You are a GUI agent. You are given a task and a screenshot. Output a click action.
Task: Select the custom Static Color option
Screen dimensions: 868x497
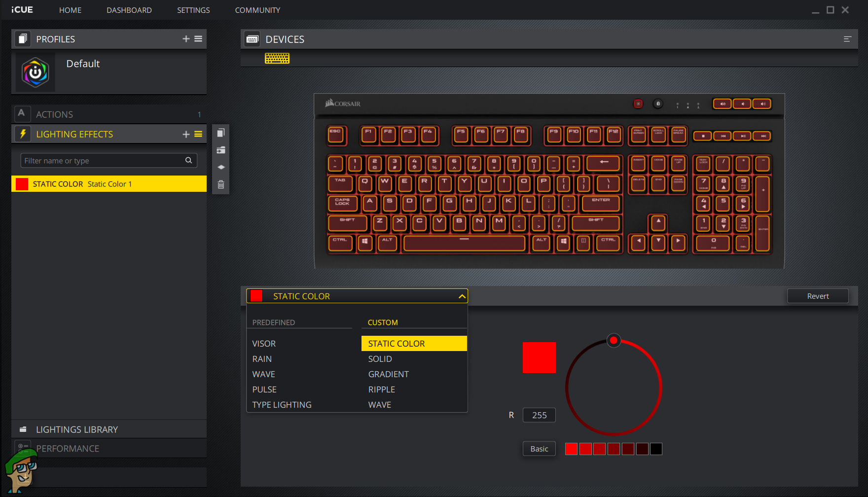pos(414,344)
